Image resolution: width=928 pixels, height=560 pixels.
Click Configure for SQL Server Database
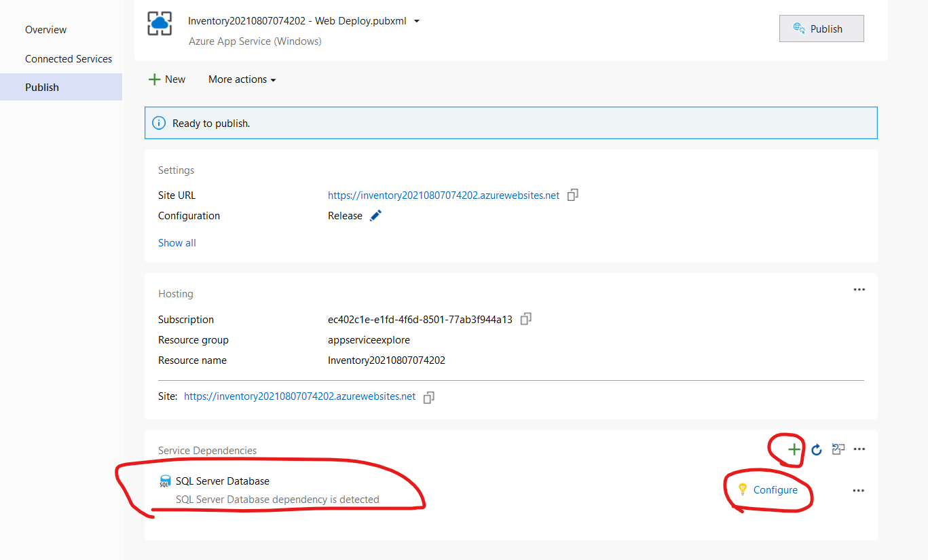tap(775, 490)
